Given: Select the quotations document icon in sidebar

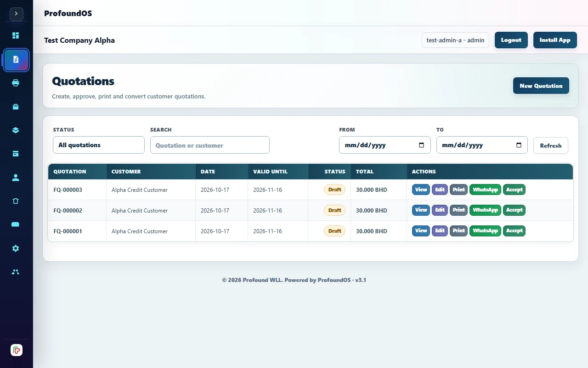Looking at the screenshot, I should pos(16,60).
